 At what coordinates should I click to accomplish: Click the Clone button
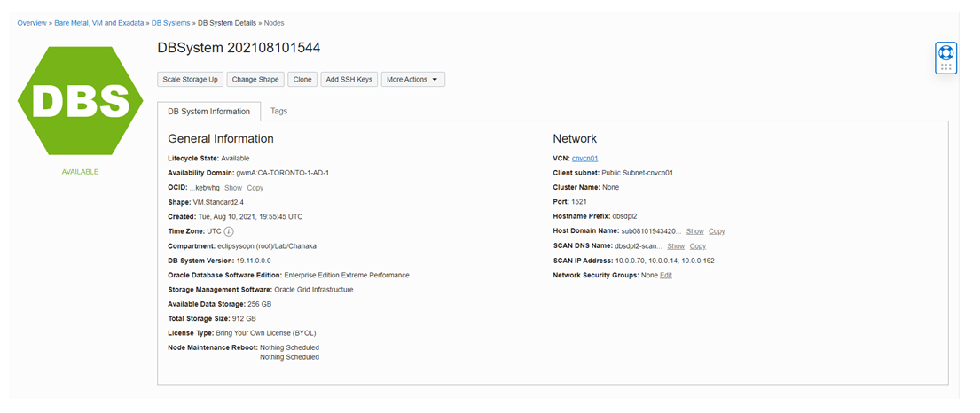click(x=302, y=80)
